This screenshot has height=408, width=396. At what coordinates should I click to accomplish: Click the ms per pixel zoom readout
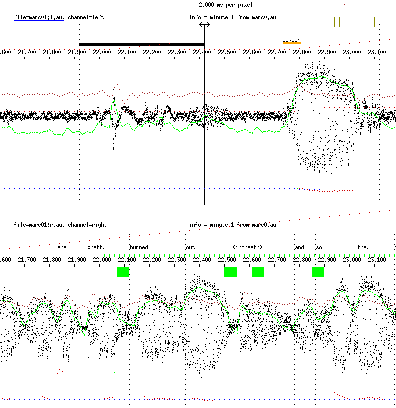click(x=226, y=5)
